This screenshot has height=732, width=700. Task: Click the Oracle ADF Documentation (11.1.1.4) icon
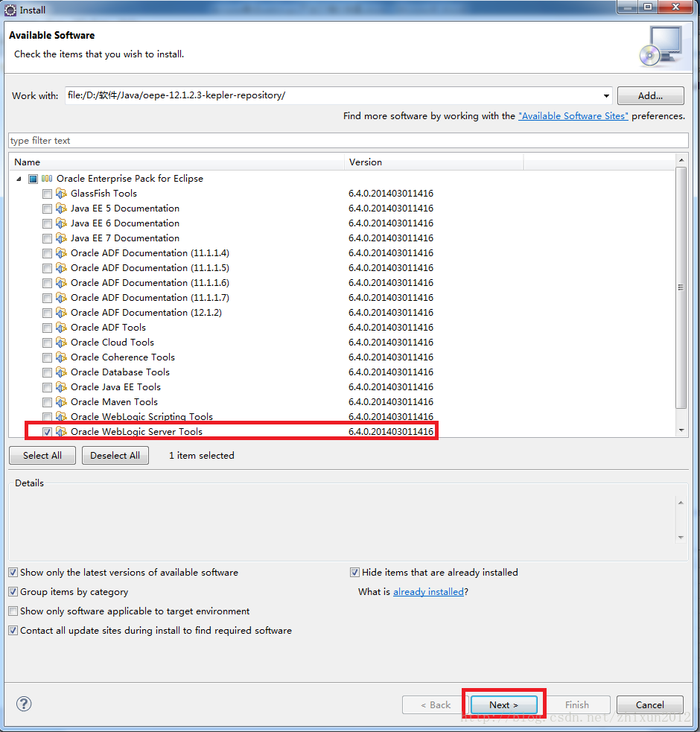click(x=61, y=253)
